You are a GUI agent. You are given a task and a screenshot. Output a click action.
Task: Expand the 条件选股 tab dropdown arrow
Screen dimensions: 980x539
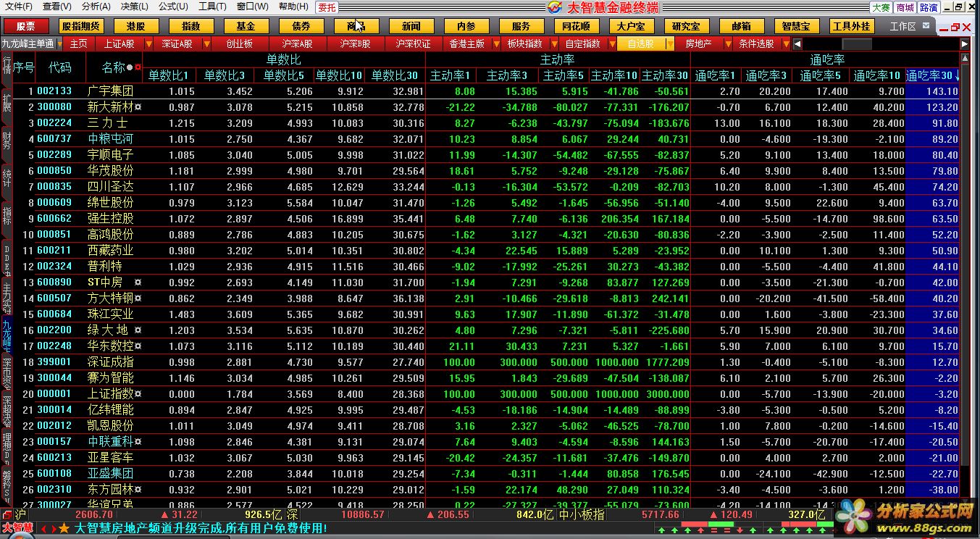click(x=785, y=44)
